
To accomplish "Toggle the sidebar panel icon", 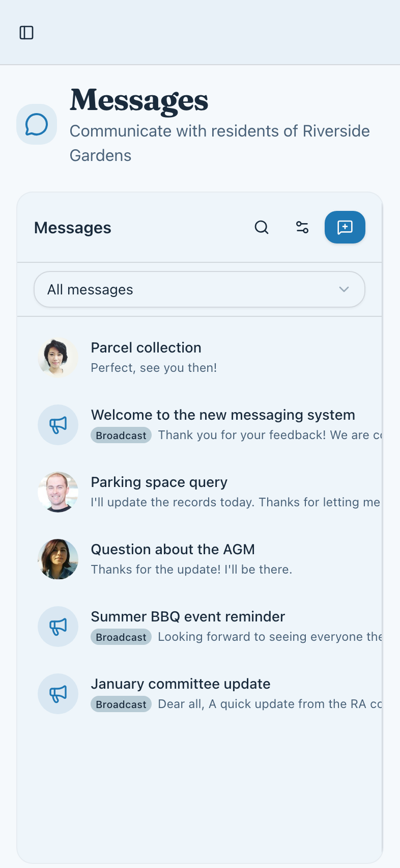I will click(x=26, y=33).
